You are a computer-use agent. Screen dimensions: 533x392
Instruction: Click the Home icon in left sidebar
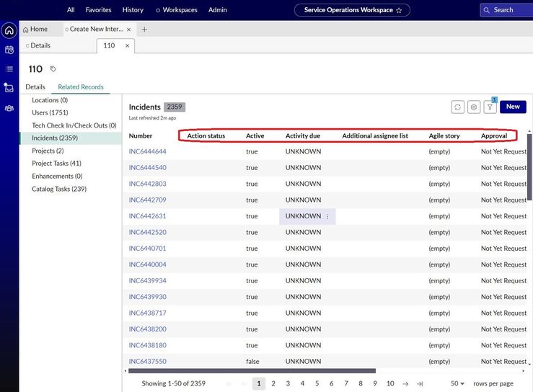(9, 30)
